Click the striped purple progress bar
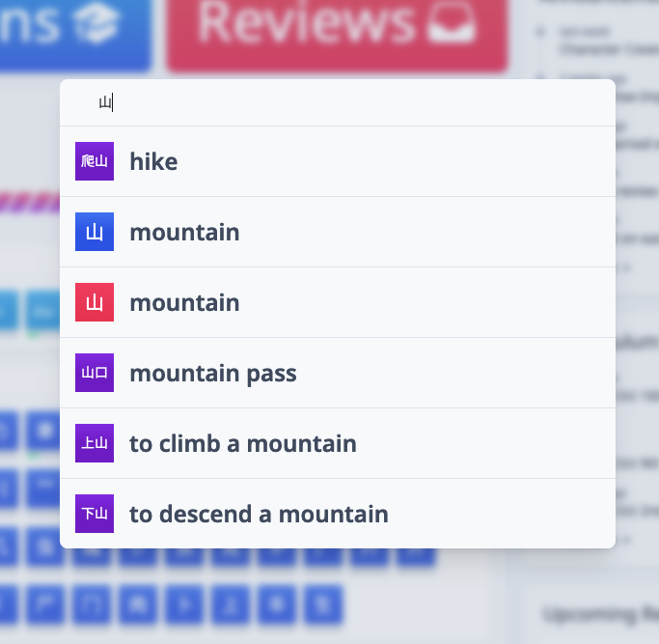659x644 pixels. [x=30, y=203]
